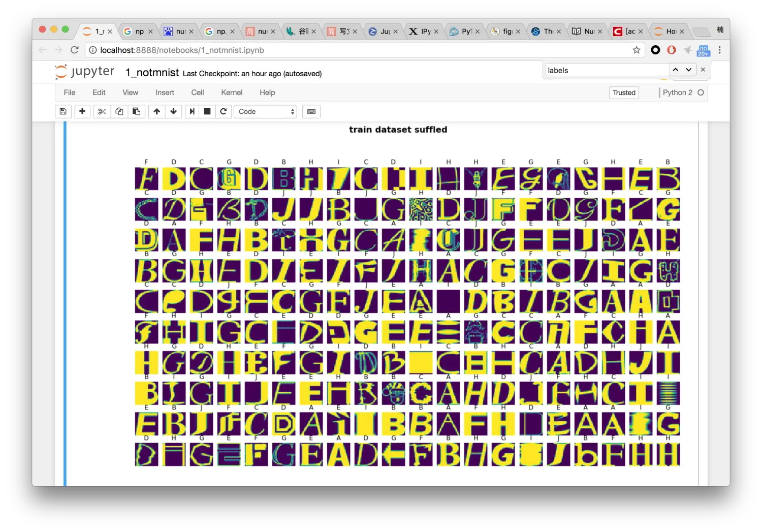
Task: Run cell and select next icon
Action: point(192,111)
